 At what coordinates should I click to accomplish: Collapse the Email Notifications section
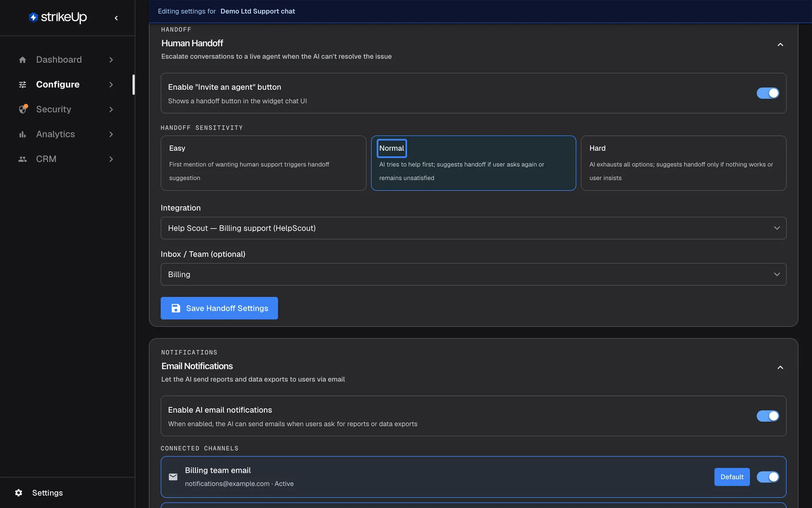780,367
